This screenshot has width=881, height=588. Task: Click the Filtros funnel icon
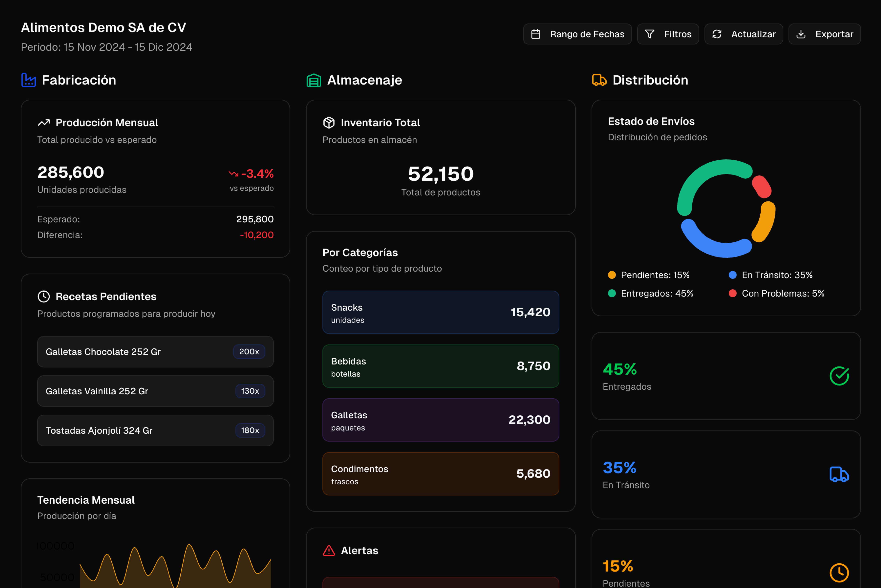point(650,34)
